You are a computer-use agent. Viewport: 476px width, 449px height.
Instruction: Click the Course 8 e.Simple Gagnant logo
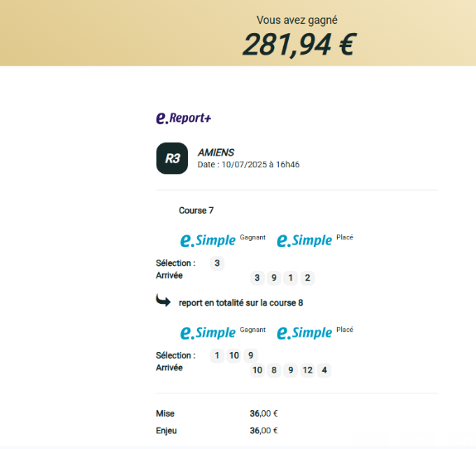pyautogui.click(x=223, y=332)
